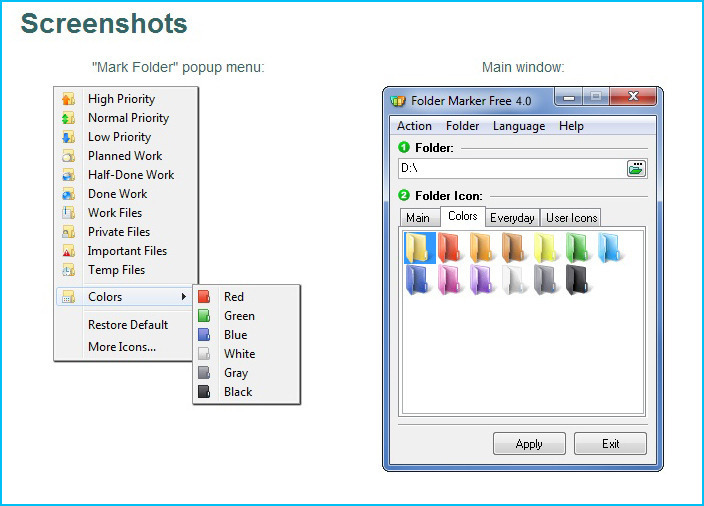The image size is (704, 506).
Task: Select Planned Work menu entry
Action: coord(125,156)
